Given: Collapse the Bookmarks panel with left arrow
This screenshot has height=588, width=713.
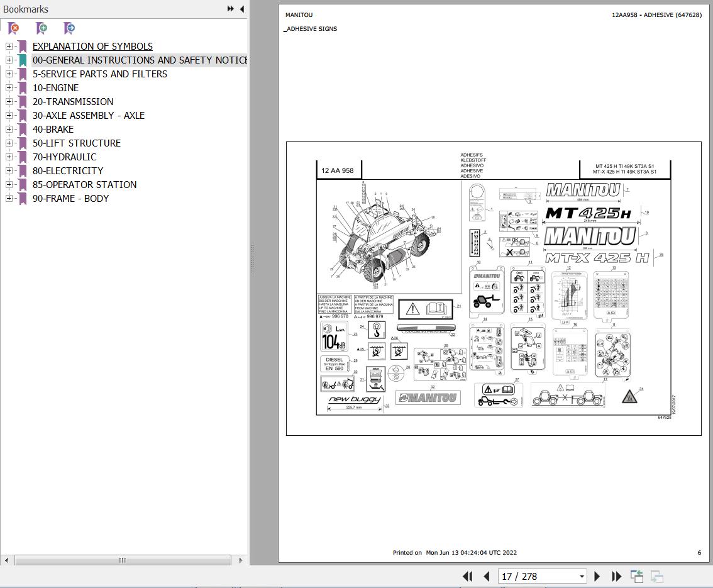Looking at the screenshot, I should (242, 9).
